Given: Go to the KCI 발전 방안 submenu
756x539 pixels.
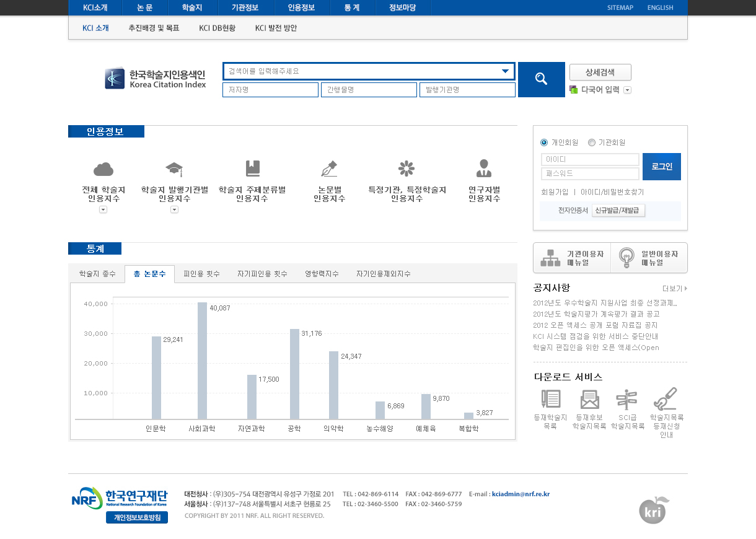Looking at the screenshot, I should [x=276, y=28].
